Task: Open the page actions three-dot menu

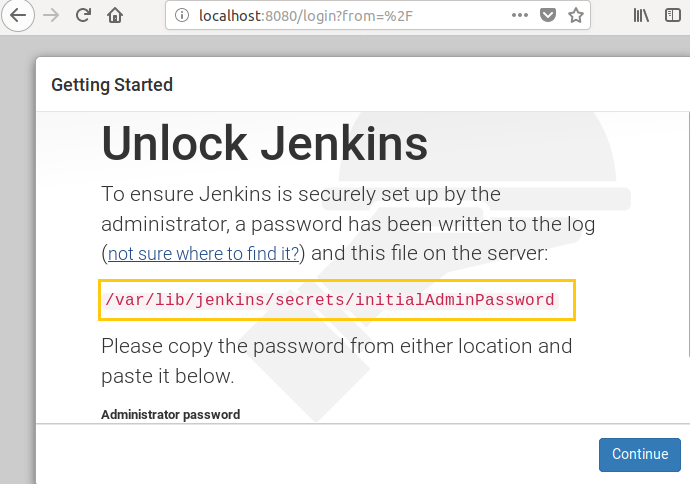Action: click(x=520, y=16)
